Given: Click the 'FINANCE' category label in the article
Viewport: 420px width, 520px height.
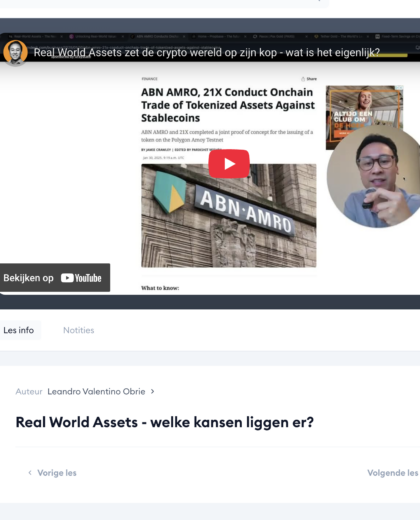Looking at the screenshot, I should [149, 79].
